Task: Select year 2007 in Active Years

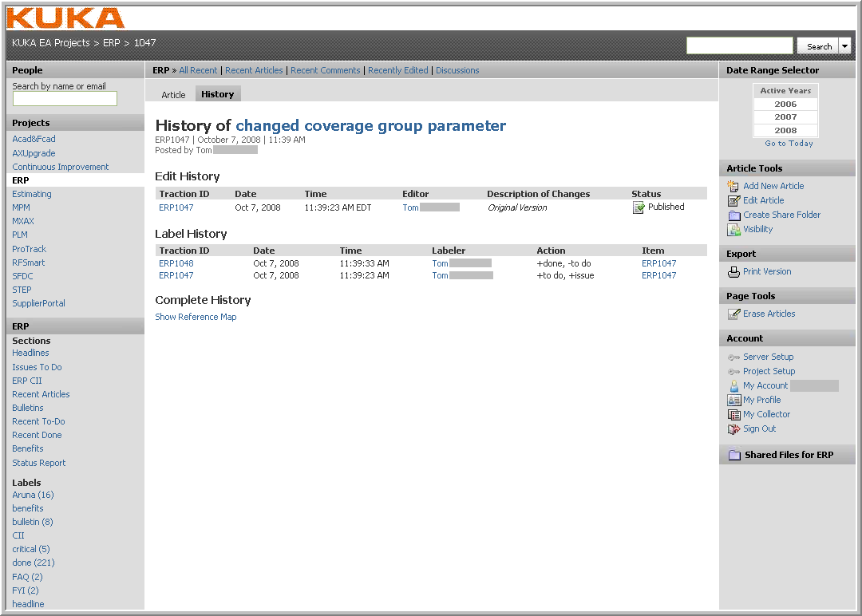Action: point(785,117)
